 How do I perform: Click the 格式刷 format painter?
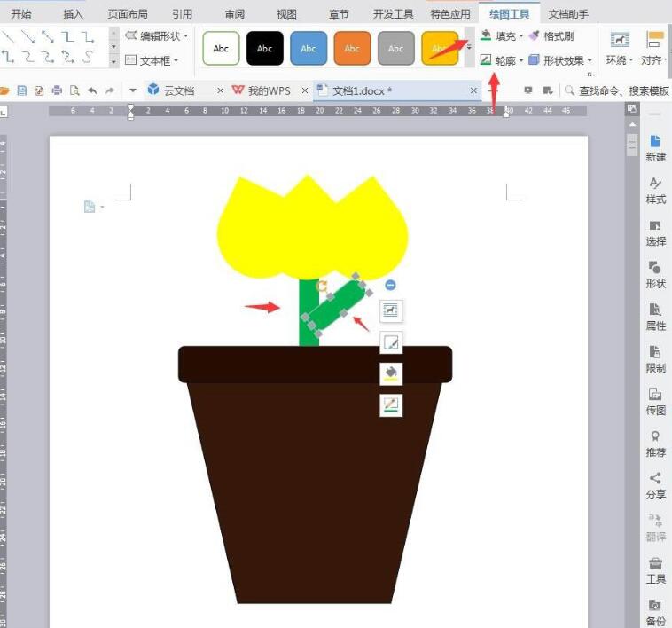tap(551, 36)
